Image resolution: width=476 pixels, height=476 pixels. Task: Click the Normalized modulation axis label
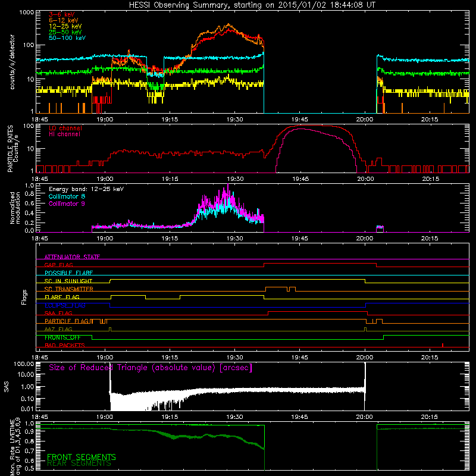coord(15,208)
